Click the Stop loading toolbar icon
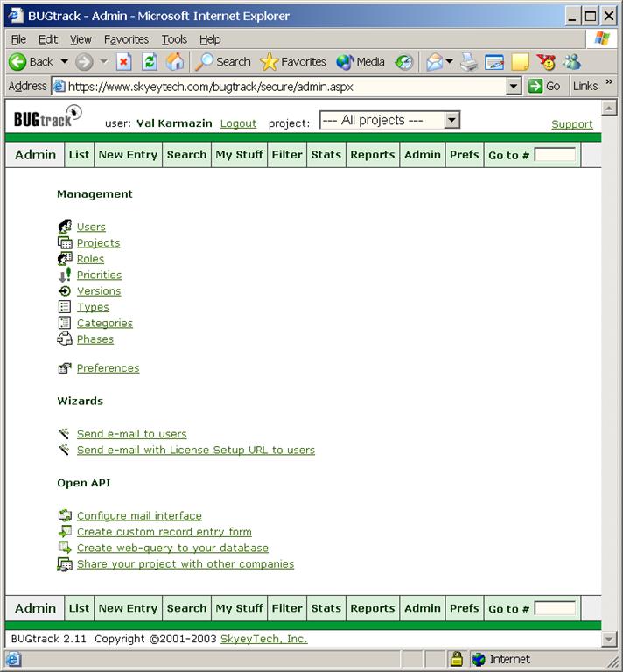The image size is (623, 672). [x=124, y=62]
